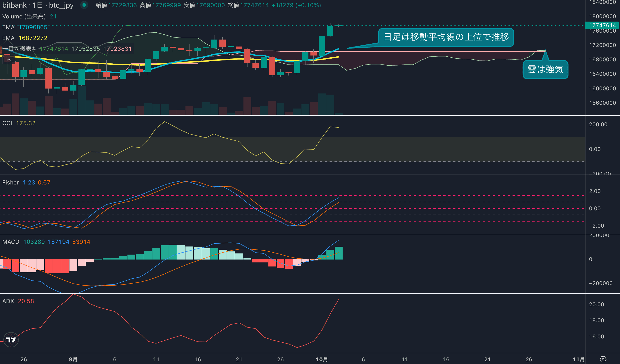Click the bitbank btc_jpy symbol title

point(38,5)
